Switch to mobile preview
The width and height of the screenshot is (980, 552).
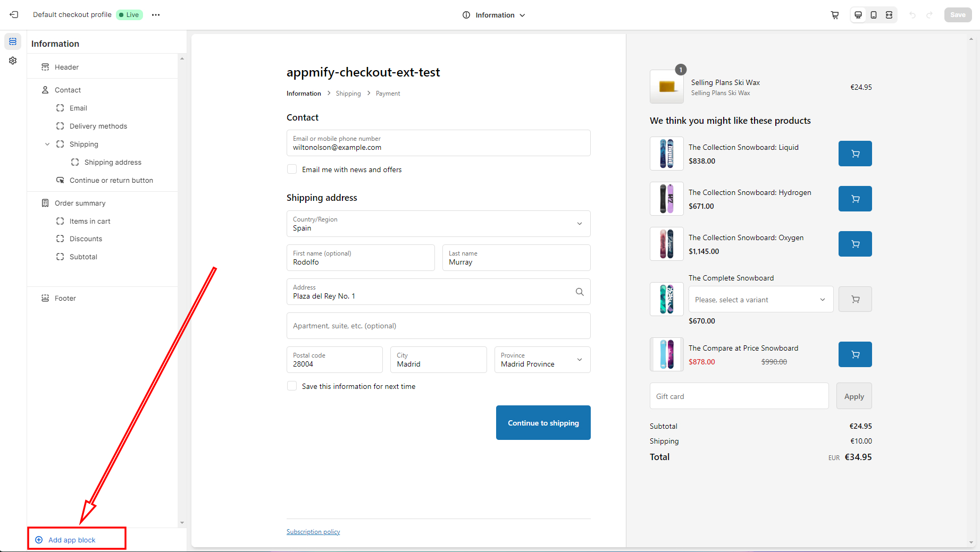(874, 15)
